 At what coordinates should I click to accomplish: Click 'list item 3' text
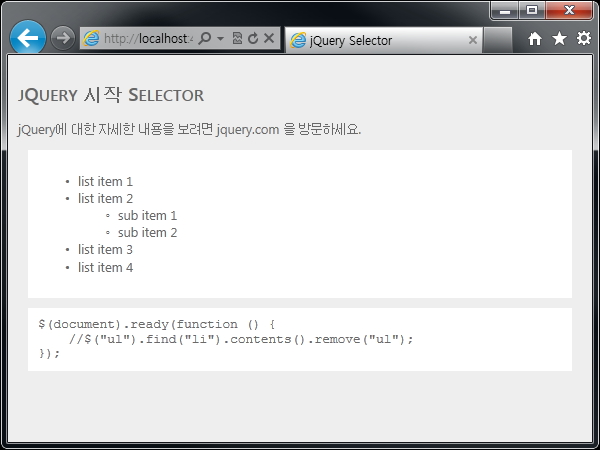[105, 249]
